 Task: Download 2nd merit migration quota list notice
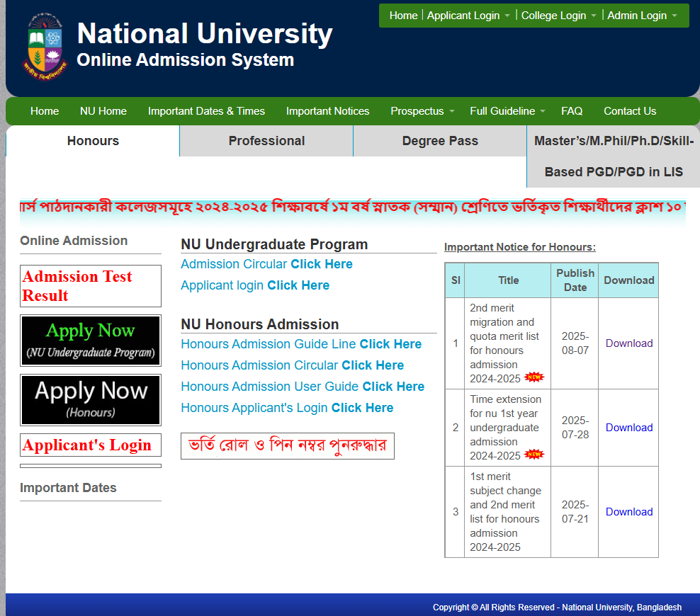point(628,343)
